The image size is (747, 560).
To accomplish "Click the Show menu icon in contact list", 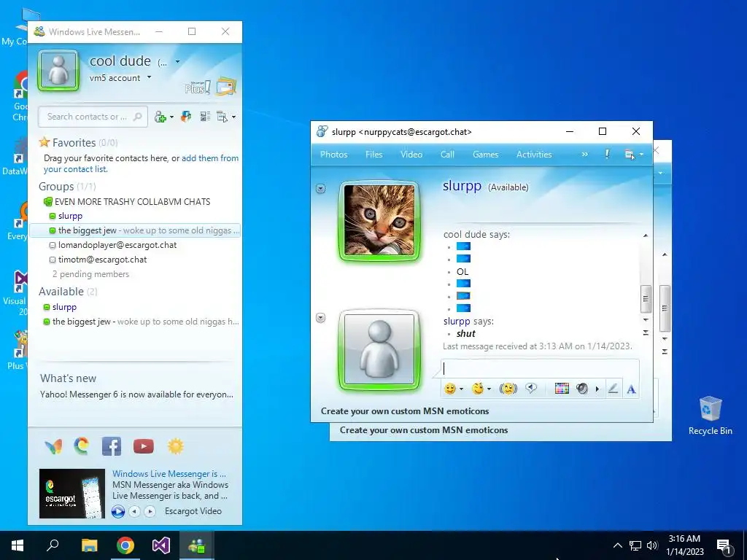I will pos(222,117).
